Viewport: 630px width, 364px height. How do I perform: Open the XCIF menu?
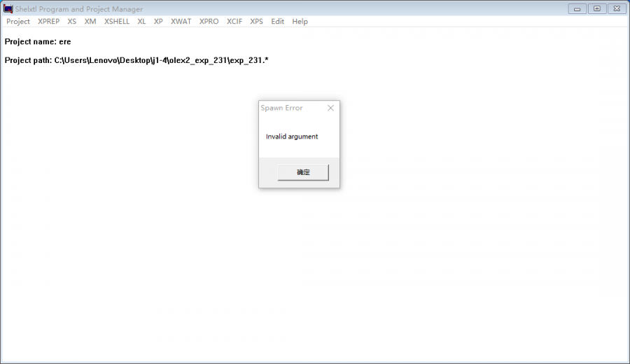coord(234,22)
